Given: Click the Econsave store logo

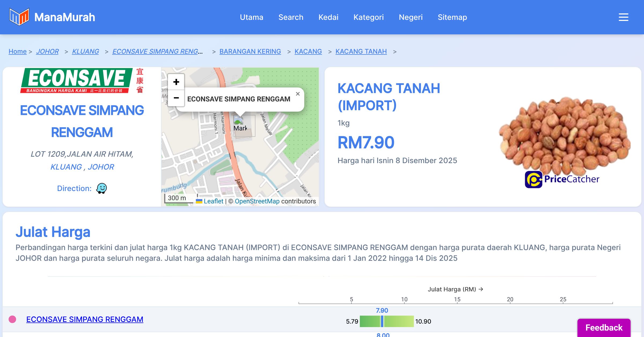Looking at the screenshot, I should [x=82, y=80].
